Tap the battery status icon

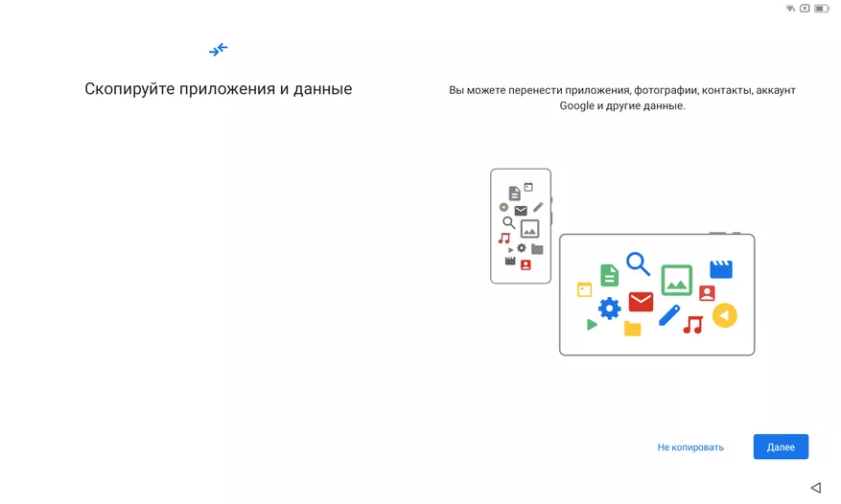(x=821, y=8)
